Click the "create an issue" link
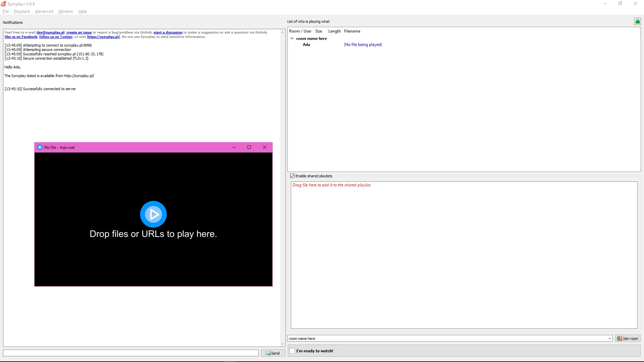 point(79,32)
